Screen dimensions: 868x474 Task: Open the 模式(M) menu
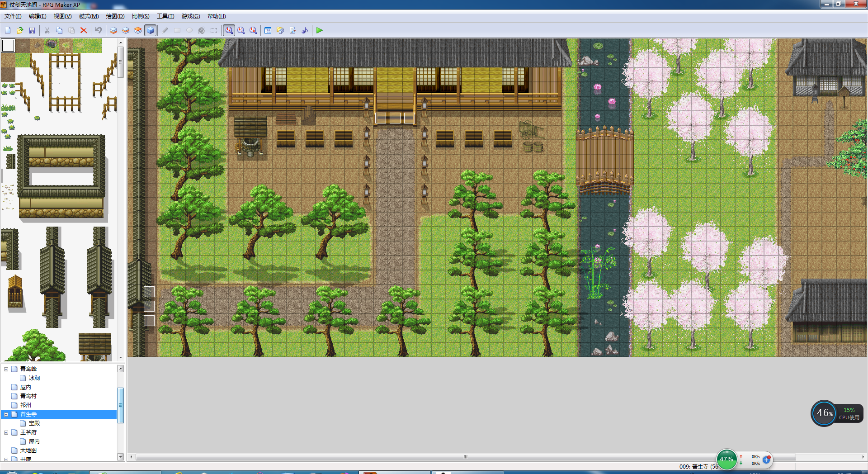[x=89, y=16]
